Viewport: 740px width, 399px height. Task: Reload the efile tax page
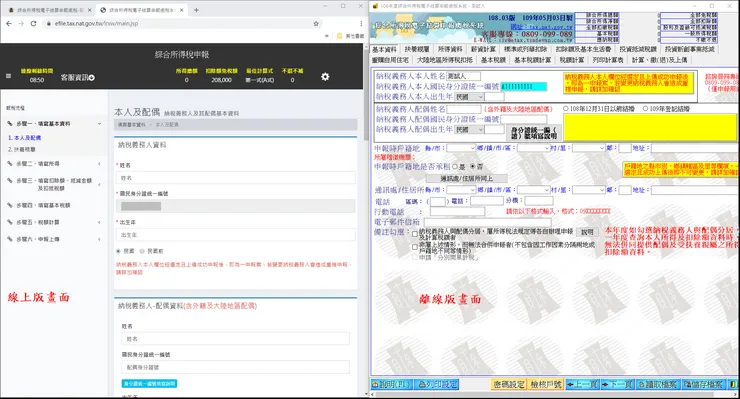click(33, 23)
